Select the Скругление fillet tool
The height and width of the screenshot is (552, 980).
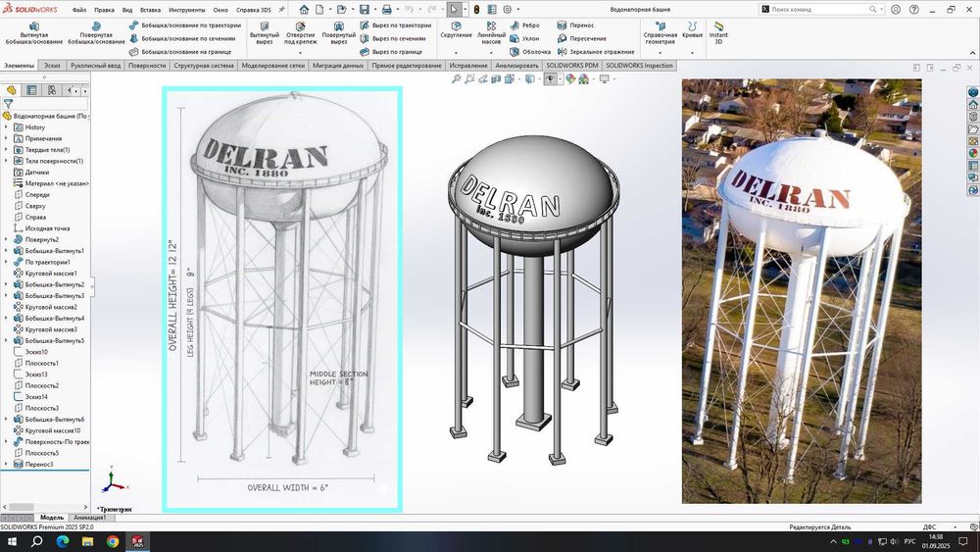click(x=457, y=30)
